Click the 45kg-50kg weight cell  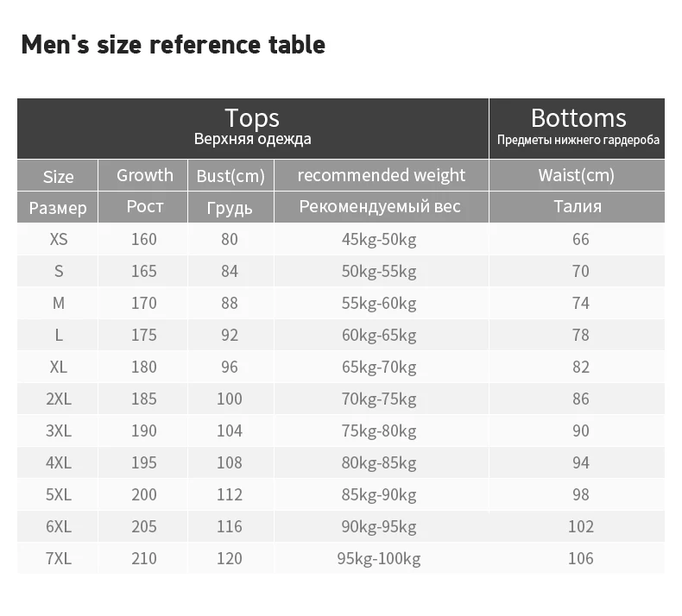[379, 240]
